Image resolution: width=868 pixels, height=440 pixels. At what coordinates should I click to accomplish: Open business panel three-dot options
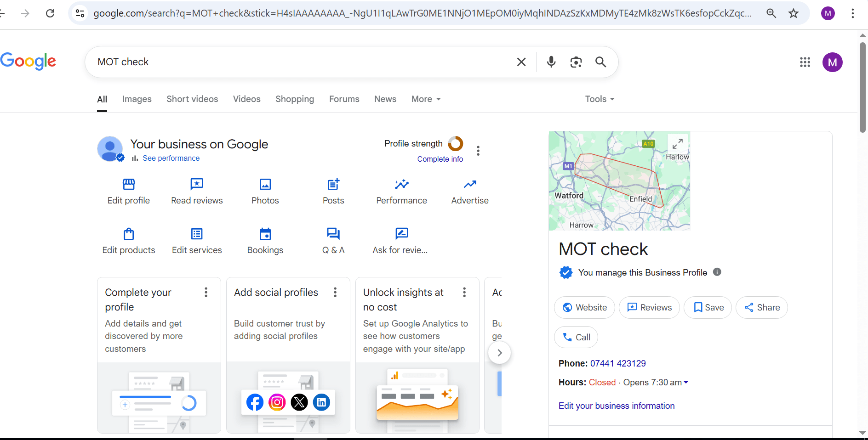pos(478,151)
